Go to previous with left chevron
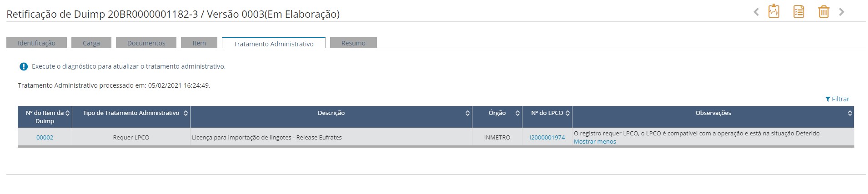The width and height of the screenshot is (868, 194). pos(756,12)
